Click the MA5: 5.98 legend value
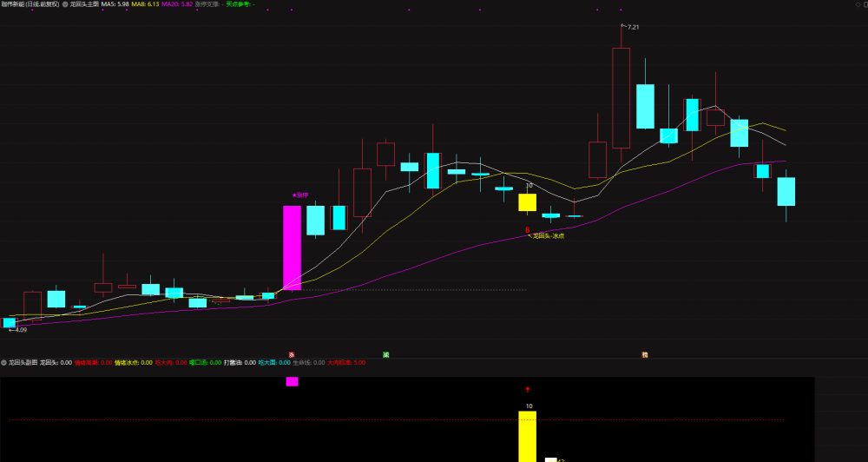This screenshot has height=462, width=868. point(115,3)
